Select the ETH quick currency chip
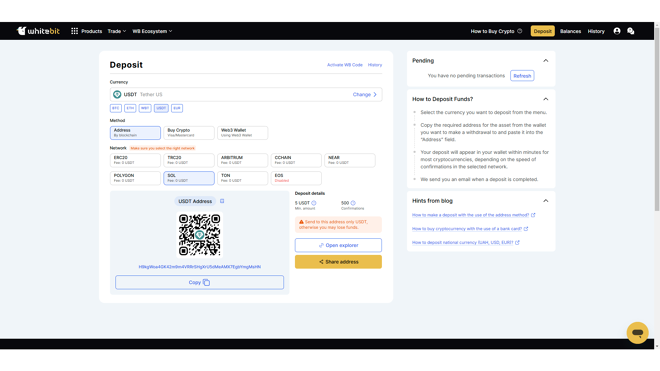 click(x=130, y=108)
